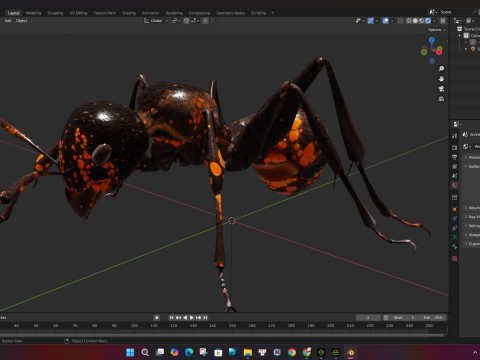The width and height of the screenshot is (480, 360).
Task: Switch to the Geometry Nodes workspace tab
Action: pos(230,13)
